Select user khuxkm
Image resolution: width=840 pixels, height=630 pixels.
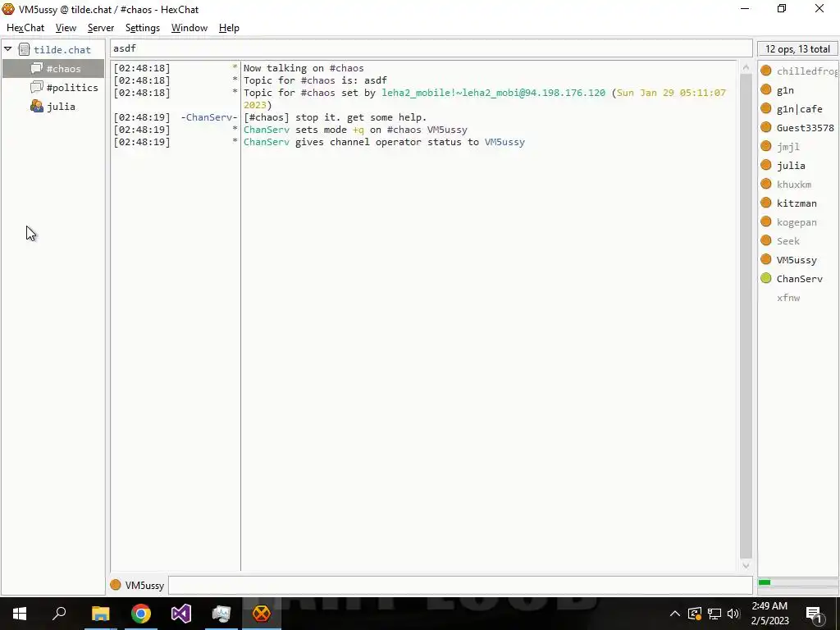point(794,185)
